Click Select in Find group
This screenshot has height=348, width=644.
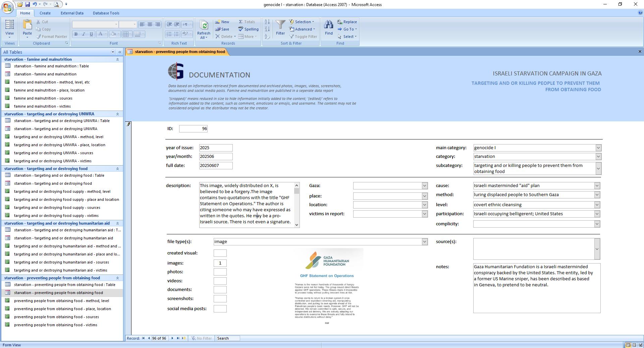(x=347, y=37)
